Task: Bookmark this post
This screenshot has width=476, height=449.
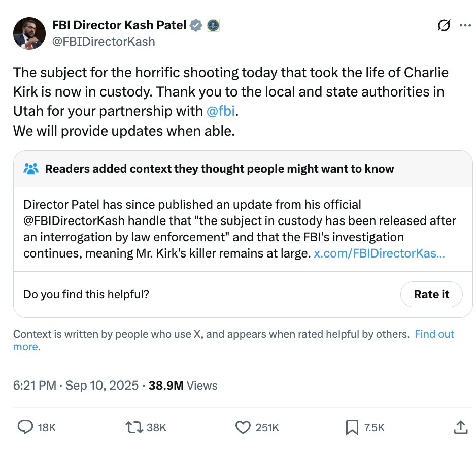Action: pyautogui.click(x=351, y=427)
